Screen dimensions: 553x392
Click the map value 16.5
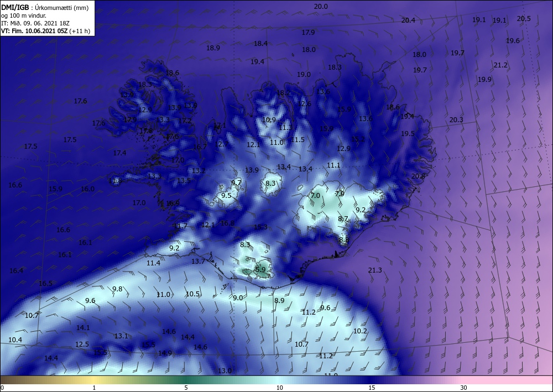pos(45,284)
